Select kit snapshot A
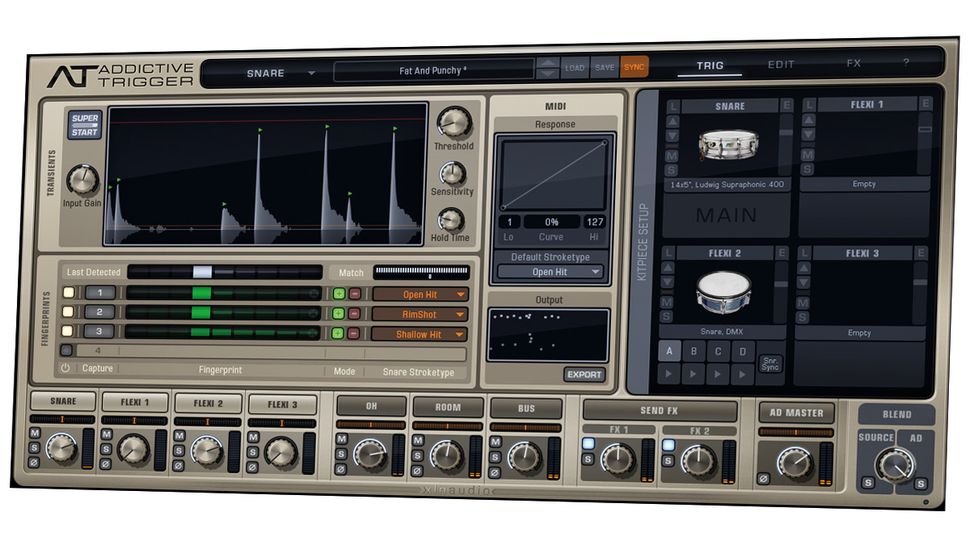 coord(669,351)
